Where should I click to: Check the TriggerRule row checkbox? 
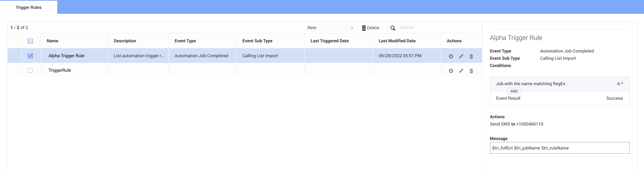coord(30,70)
